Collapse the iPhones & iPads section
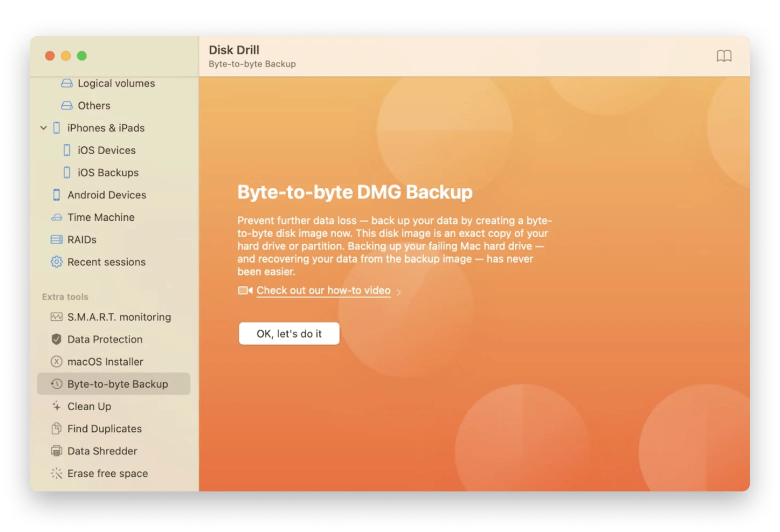The width and height of the screenshot is (780, 532). pos(43,127)
